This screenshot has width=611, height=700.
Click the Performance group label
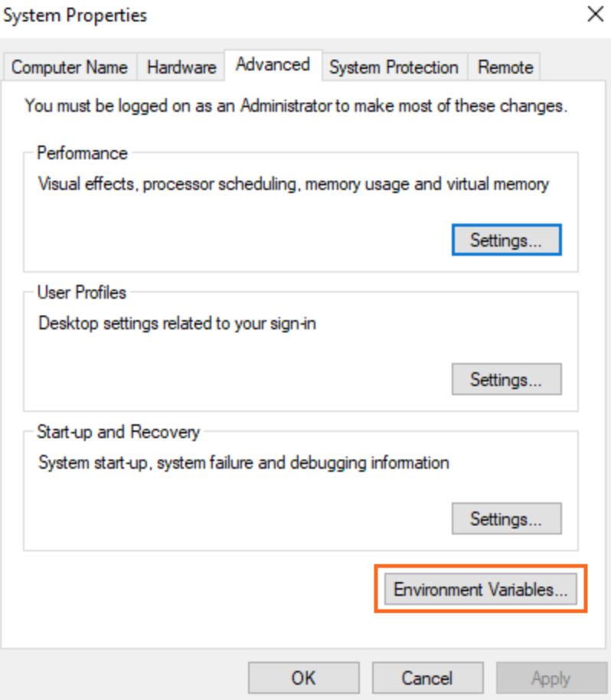[82, 153]
